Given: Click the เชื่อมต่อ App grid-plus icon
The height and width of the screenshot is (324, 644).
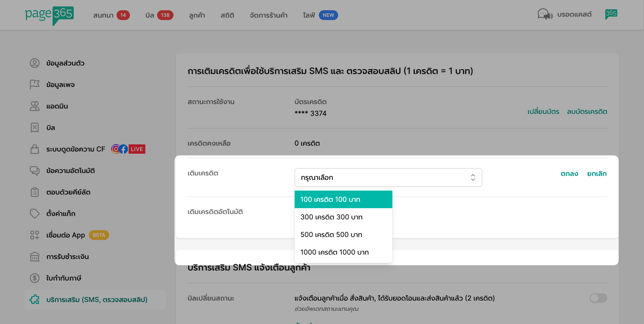Looking at the screenshot, I should click(34, 235).
